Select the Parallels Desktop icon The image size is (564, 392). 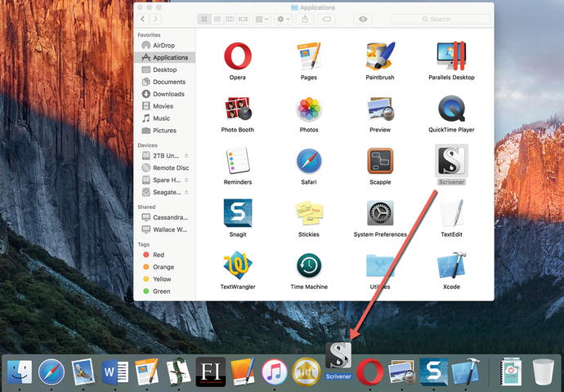[x=451, y=56]
